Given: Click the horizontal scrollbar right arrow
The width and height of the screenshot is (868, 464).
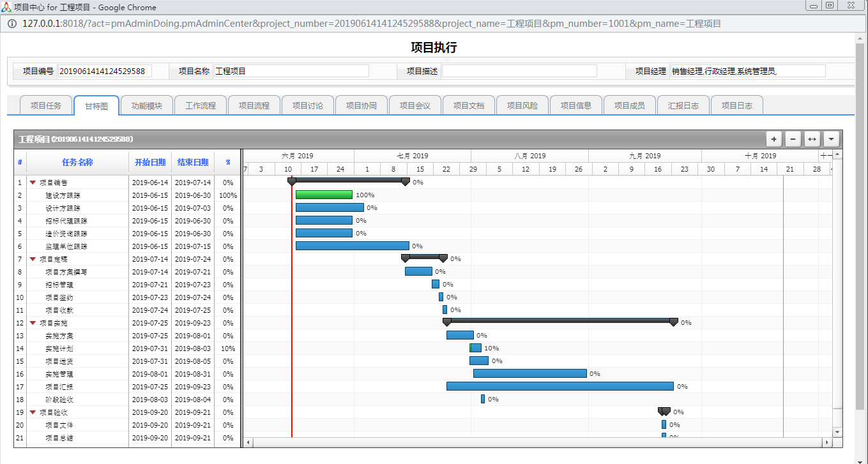Looking at the screenshot, I should click(x=827, y=442).
